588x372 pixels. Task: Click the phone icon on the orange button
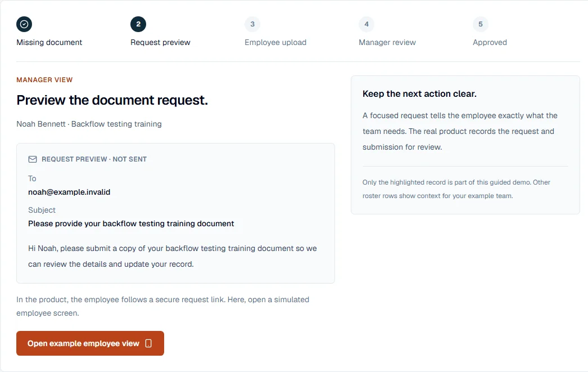tap(148, 343)
